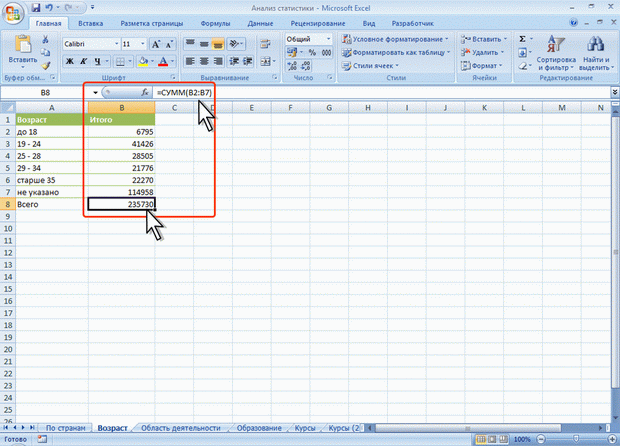Toggle wrap text in cell
620x446 pixels.
tap(265, 43)
